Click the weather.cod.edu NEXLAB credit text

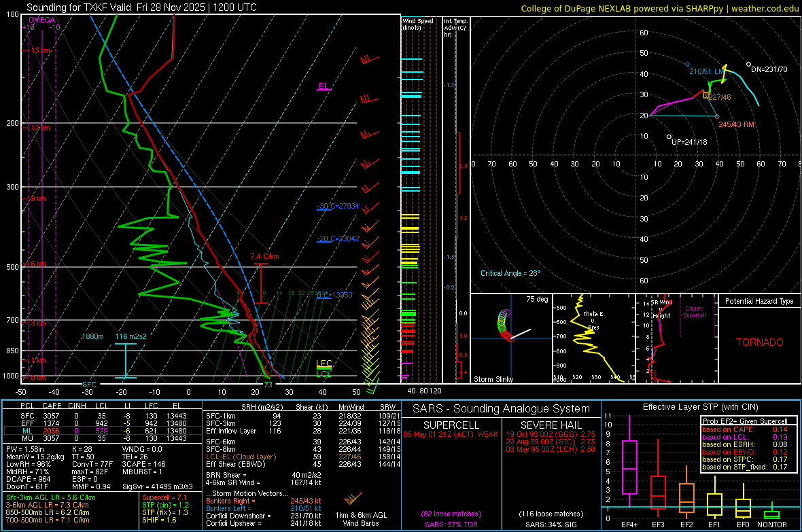pos(660,8)
